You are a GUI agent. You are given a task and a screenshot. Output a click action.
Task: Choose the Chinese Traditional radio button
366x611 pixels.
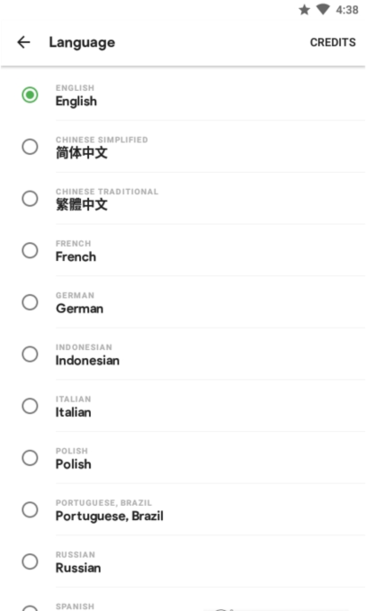[x=30, y=199]
